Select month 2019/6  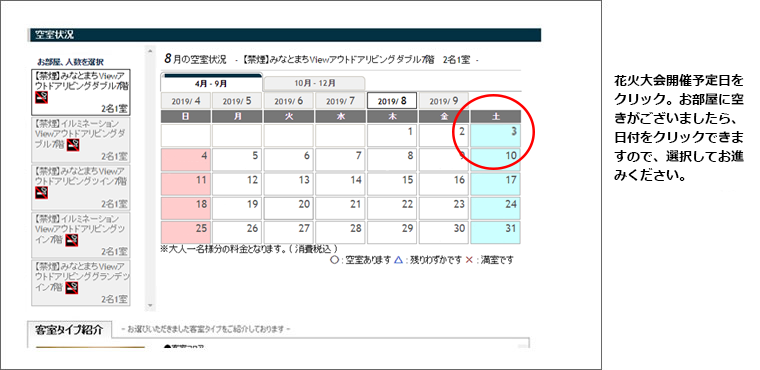(x=288, y=101)
